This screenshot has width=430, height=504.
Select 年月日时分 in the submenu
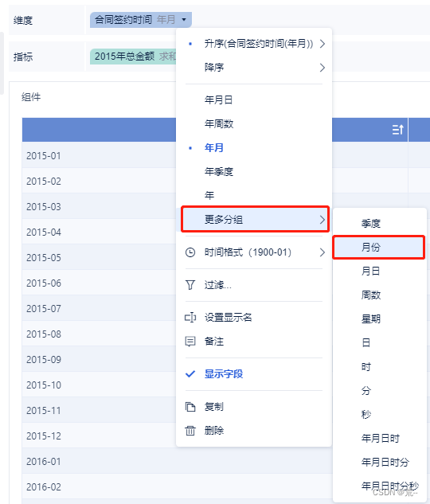click(x=379, y=463)
